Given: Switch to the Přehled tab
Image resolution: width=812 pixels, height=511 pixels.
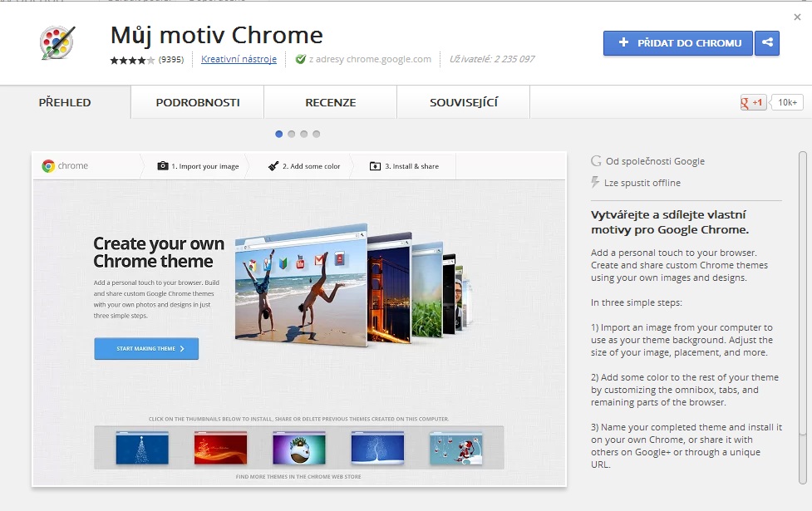Looking at the screenshot, I should click(x=65, y=102).
